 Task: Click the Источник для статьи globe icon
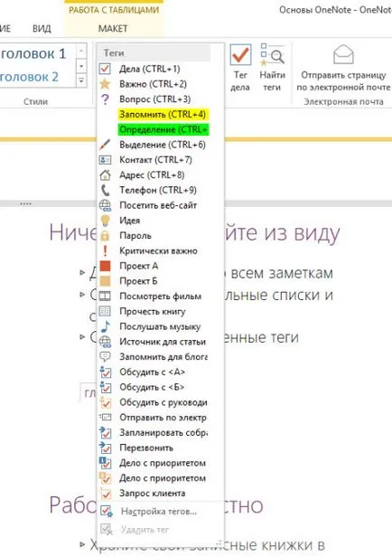click(x=105, y=342)
